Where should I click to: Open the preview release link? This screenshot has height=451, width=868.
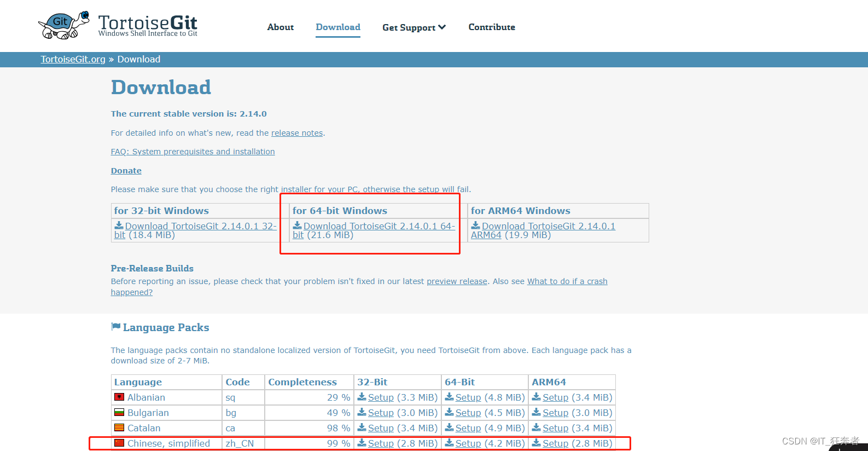click(x=457, y=281)
